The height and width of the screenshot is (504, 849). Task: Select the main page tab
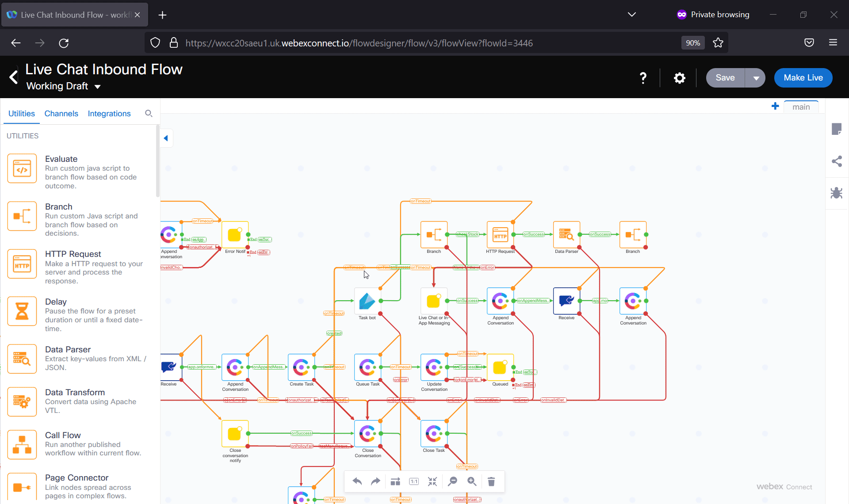tap(801, 107)
